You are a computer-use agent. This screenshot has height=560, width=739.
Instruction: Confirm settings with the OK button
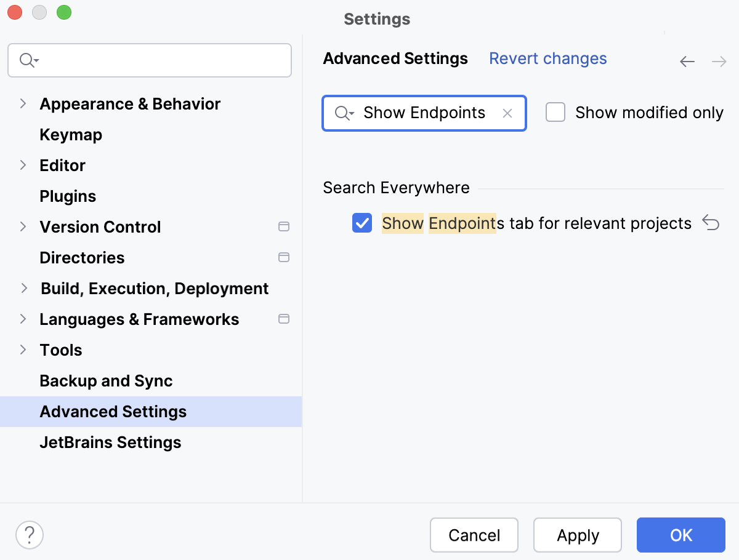point(680,535)
